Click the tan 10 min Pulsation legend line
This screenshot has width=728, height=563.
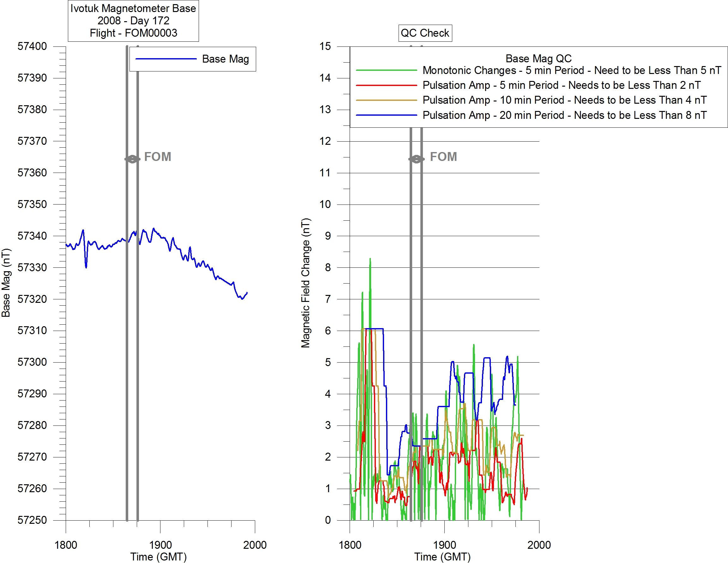coord(386,100)
